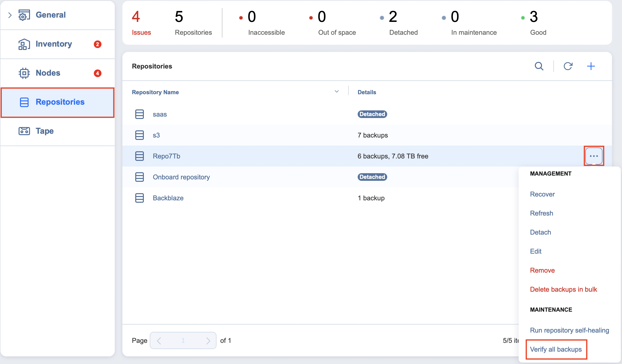Click the search icon in Repositories panel
The width and height of the screenshot is (622, 364).
click(539, 66)
